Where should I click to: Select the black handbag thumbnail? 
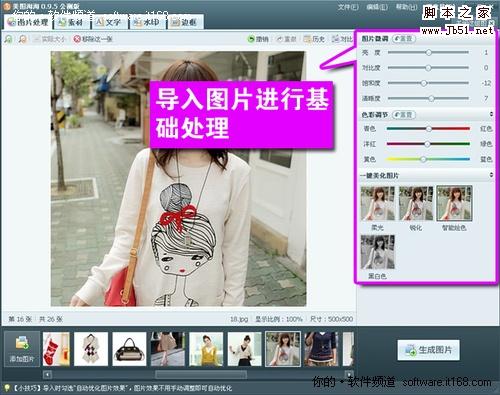[x=129, y=349]
